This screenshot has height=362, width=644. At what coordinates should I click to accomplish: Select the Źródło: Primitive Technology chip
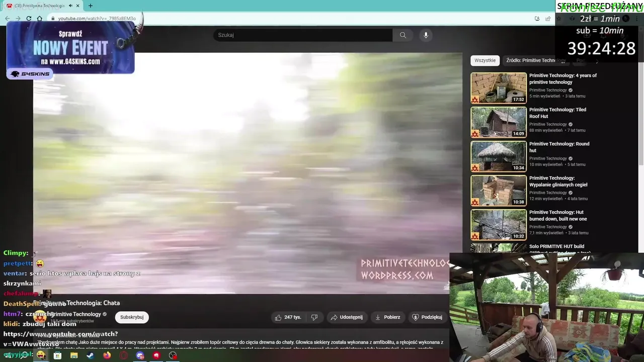pos(536,60)
